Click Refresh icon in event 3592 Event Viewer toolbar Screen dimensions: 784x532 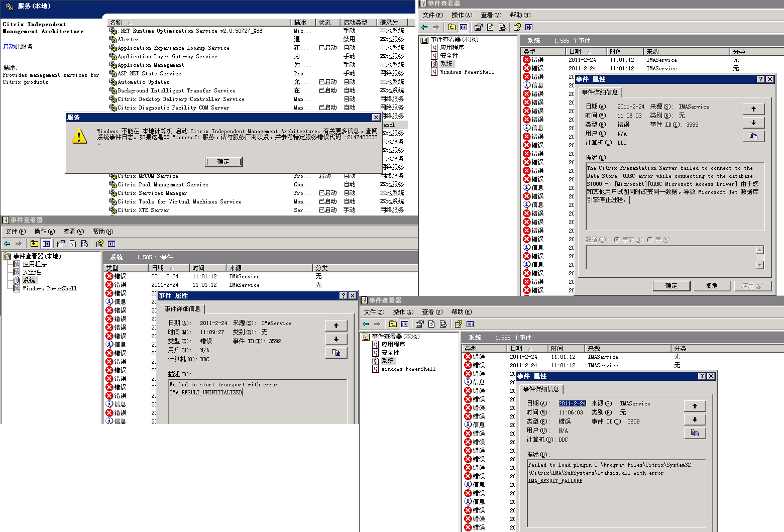pyautogui.click(x=73, y=244)
